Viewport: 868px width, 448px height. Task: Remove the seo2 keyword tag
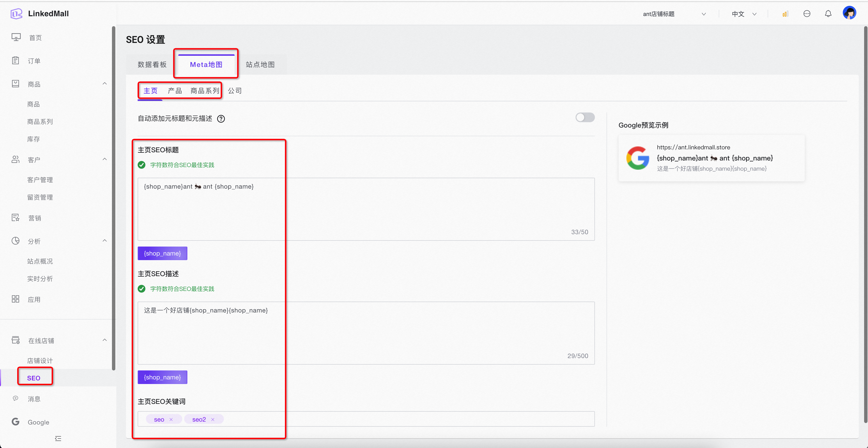click(213, 419)
